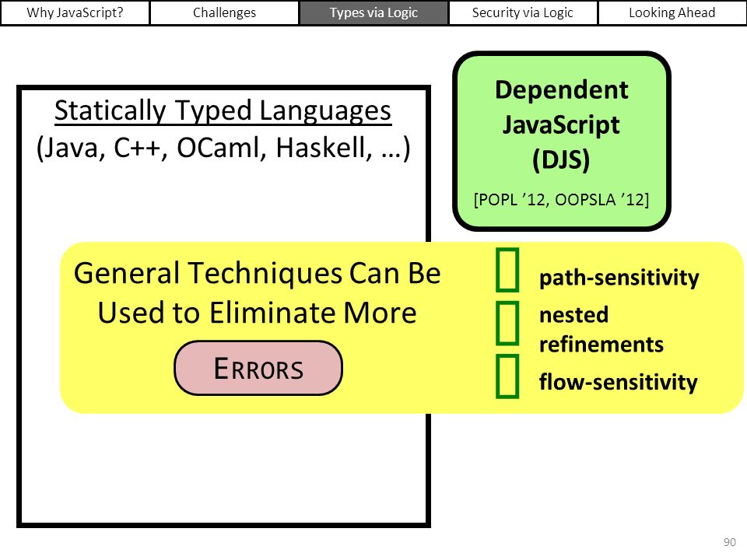Go to the Security via Logic tab
The height and width of the screenshot is (560, 747).
pyautogui.click(x=523, y=12)
